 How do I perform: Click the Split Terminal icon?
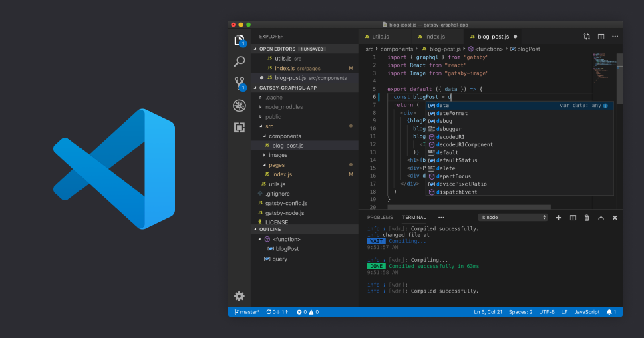pyautogui.click(x=573, y=218)
